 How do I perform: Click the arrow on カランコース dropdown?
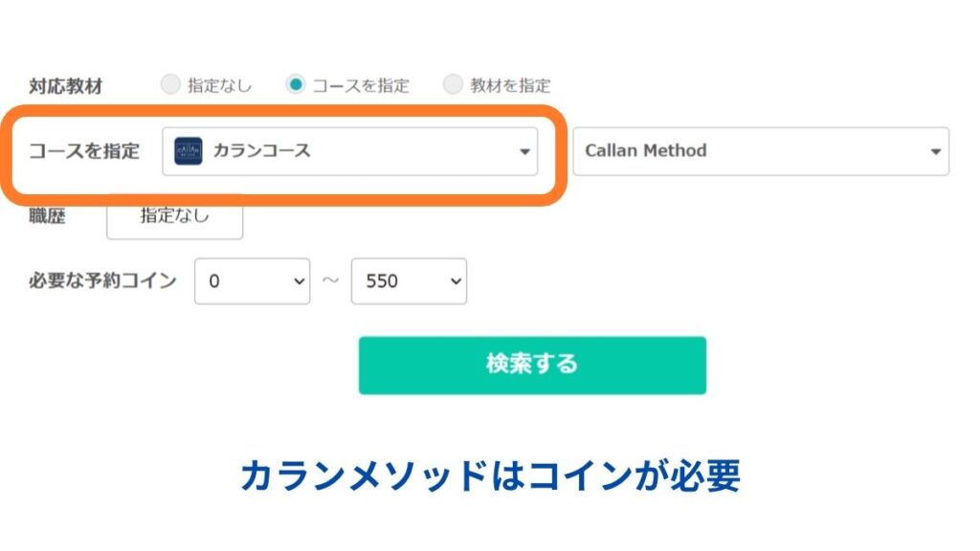[524, 152]
